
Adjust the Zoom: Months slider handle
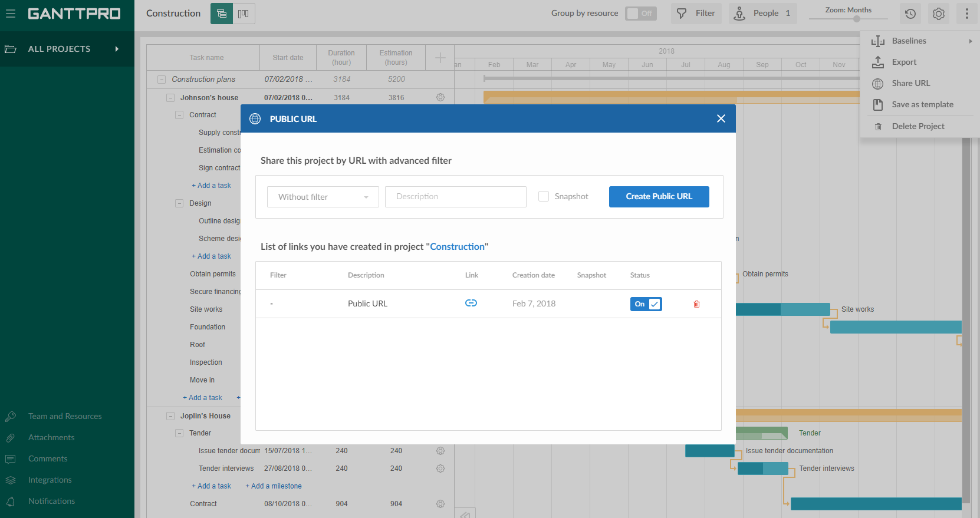tap(857, 19)
